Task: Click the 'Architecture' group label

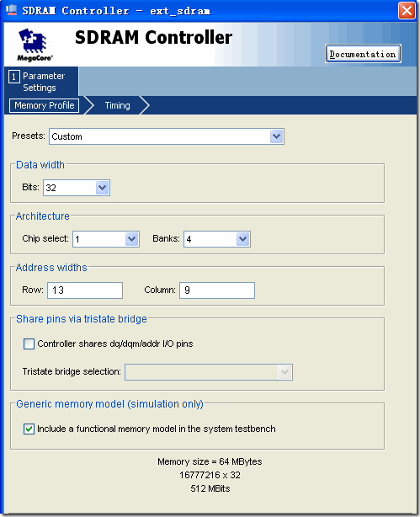Action: pos(43,216)
